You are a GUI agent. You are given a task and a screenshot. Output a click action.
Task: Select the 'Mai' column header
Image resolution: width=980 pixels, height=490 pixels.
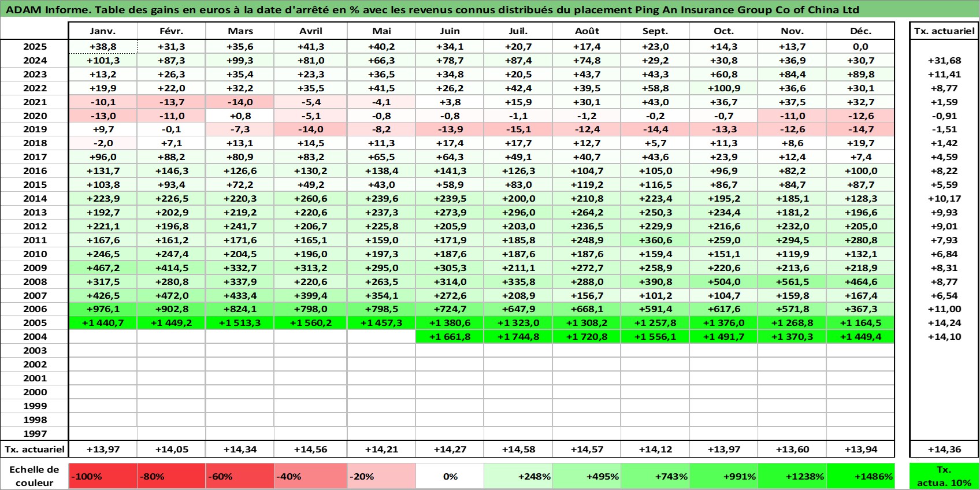pyautogui.click(x=381, y=31)
